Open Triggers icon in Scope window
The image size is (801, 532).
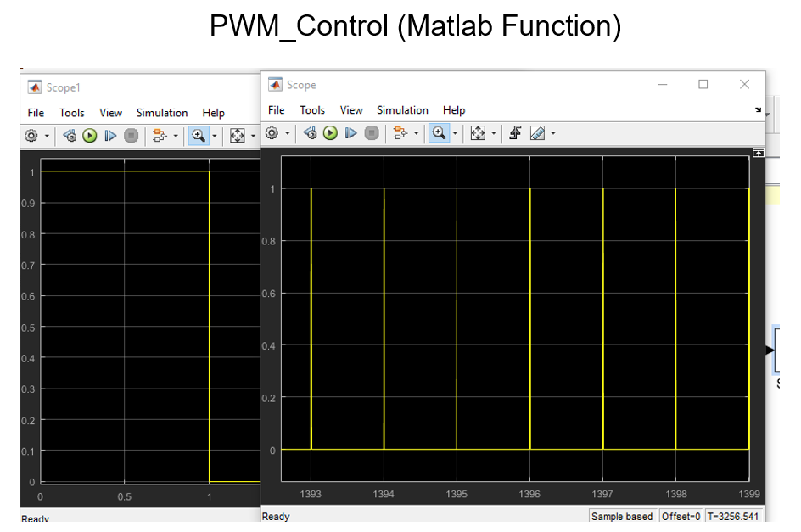pos(515,133)
